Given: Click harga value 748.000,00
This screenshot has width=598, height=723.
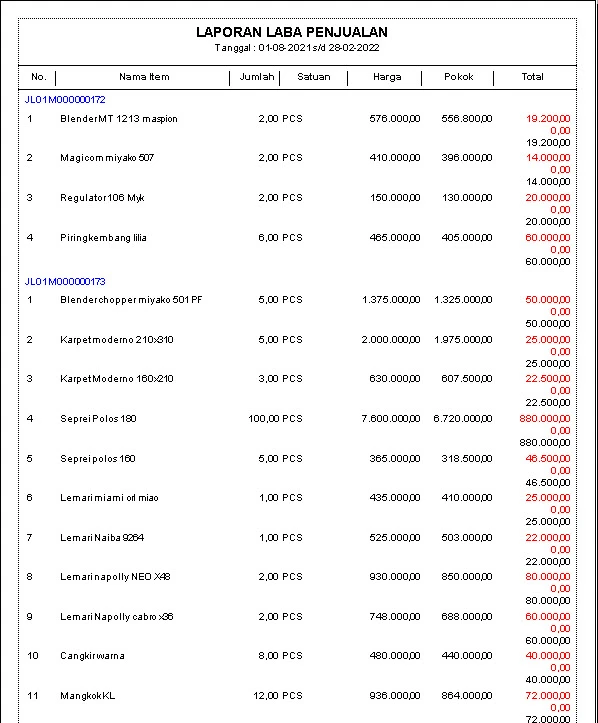Looking at the screenshot, I should [x=395, y=616].
